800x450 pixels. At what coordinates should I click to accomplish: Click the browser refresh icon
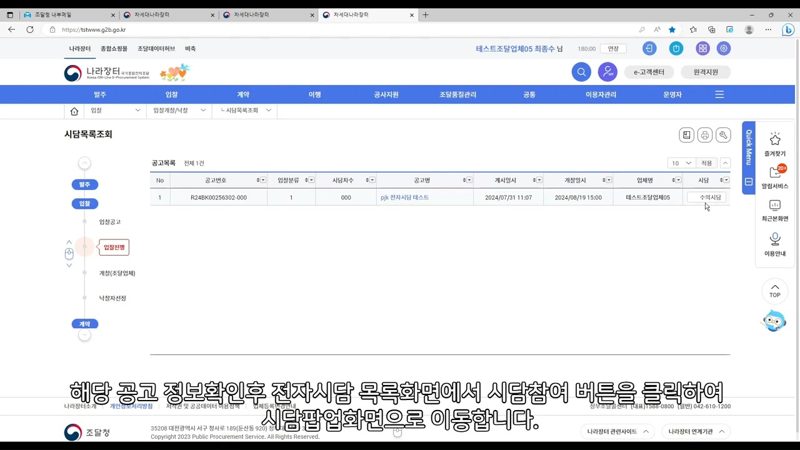click(x=30, y=30)
